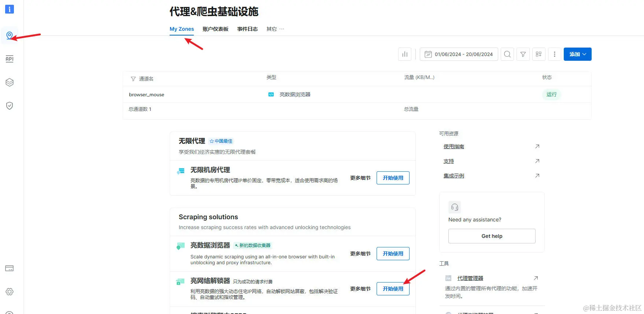Switch to the My Zones tab
The width and height of the screenshot is (644, 314).
pyautogui.click(x=182, y=29)
